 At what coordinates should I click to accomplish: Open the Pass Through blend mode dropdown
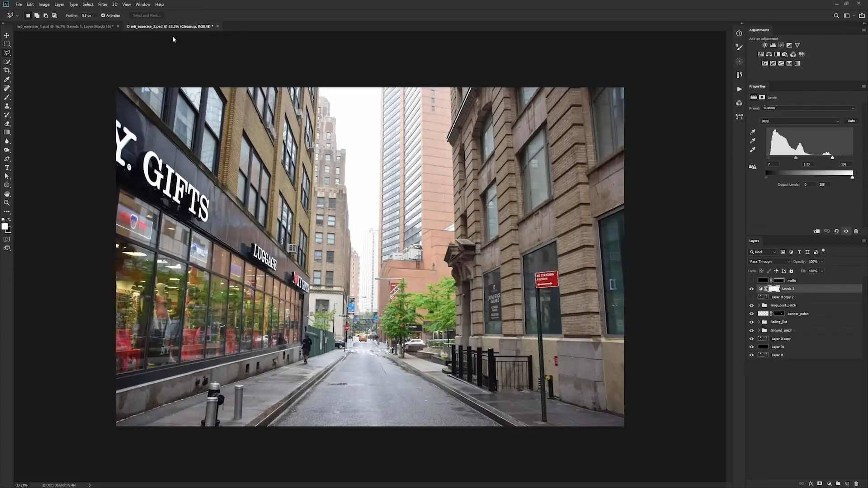point(770,262)
